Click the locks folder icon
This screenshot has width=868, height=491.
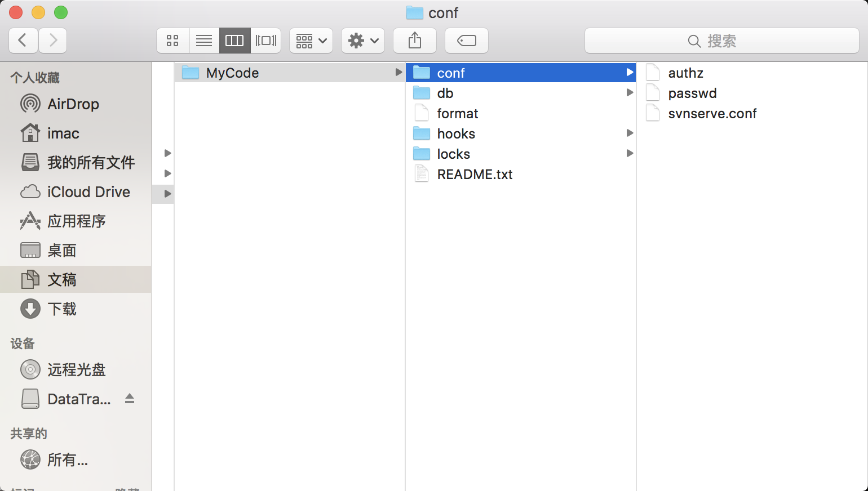(422, 154)
